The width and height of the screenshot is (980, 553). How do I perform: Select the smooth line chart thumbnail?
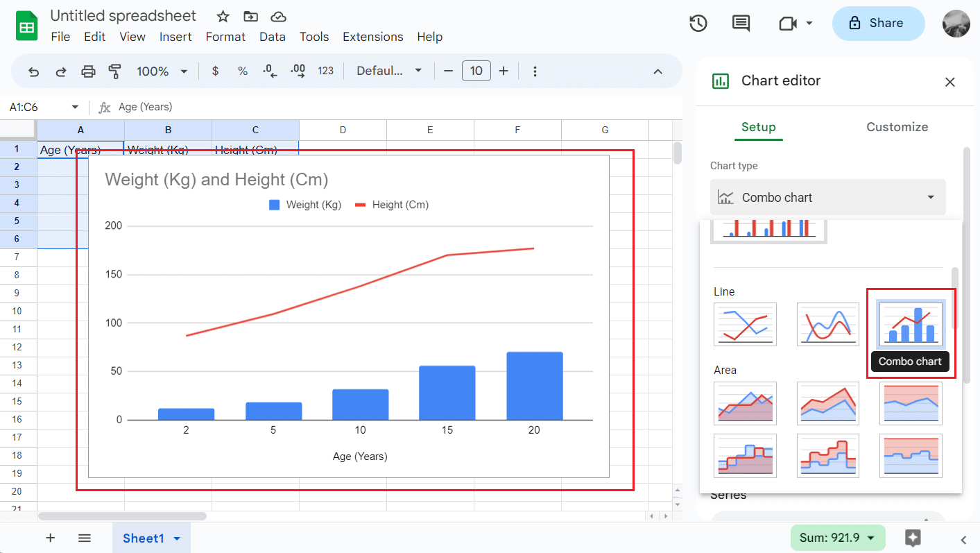point(828,324)
